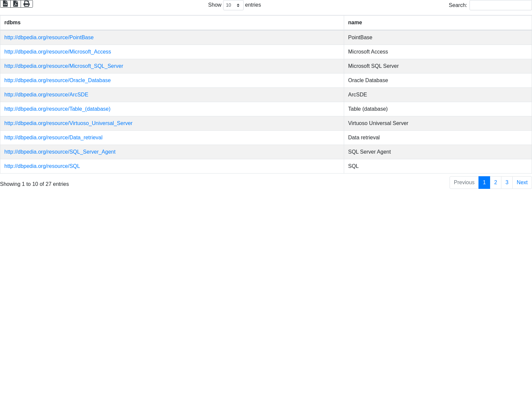Jump to pagination page 2
The width and height of the screenshot is (532, 399).
pos(495,183)
